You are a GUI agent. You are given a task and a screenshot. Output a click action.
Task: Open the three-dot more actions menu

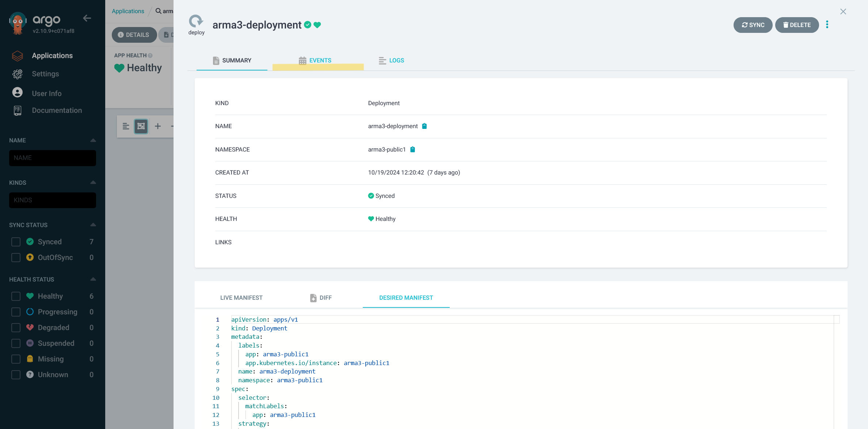click(827, 24)
